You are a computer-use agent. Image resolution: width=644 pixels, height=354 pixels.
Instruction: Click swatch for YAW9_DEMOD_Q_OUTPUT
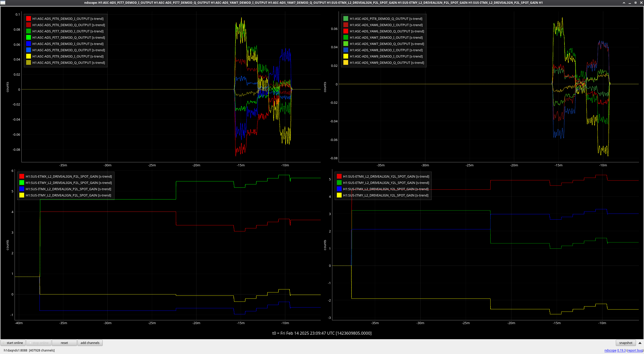pyautogui.click(x=346, y=63)
